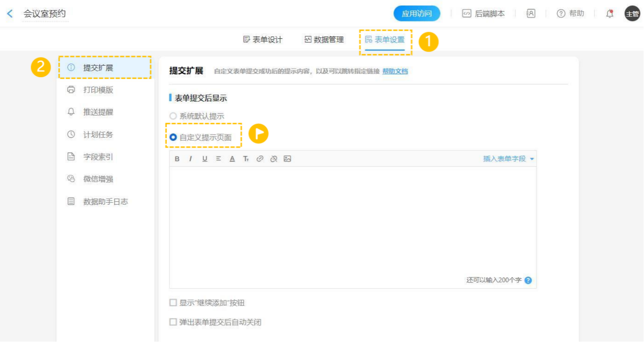Apply italic formatting in the editor
644x348 pixels.
pyautogui.click(x=191, y=159)
